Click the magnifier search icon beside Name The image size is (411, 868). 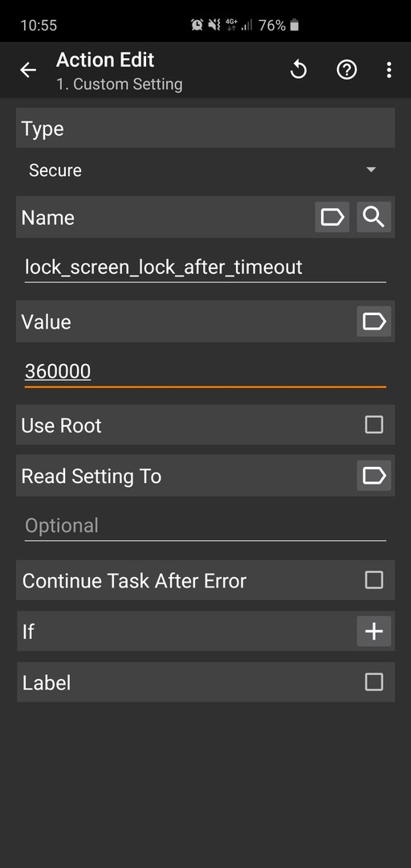click(x=374, y=217)
